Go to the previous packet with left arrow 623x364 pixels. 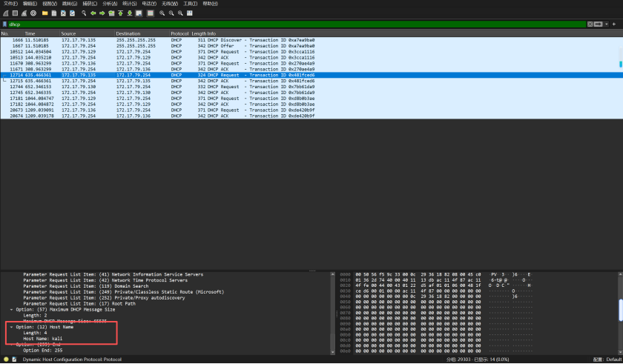click(93, 13)
